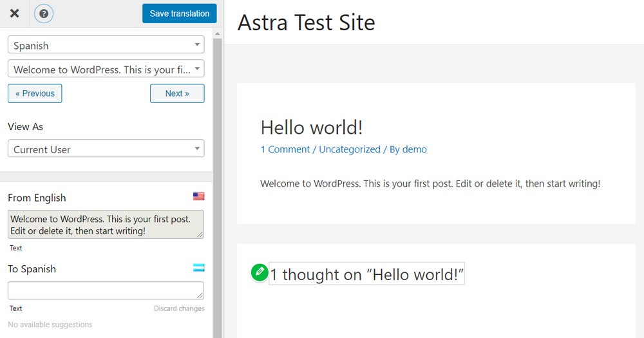Close the translation editor with X icon

(x=14, y=14)
